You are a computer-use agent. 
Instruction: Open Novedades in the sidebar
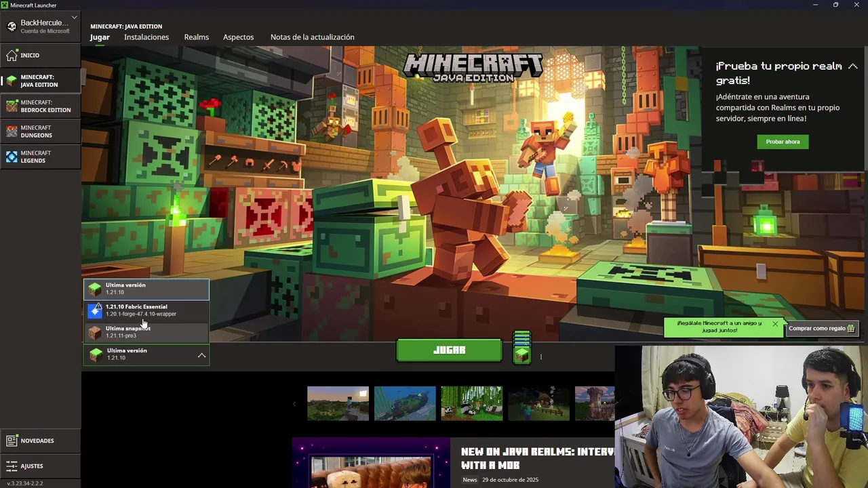point(41,441)
